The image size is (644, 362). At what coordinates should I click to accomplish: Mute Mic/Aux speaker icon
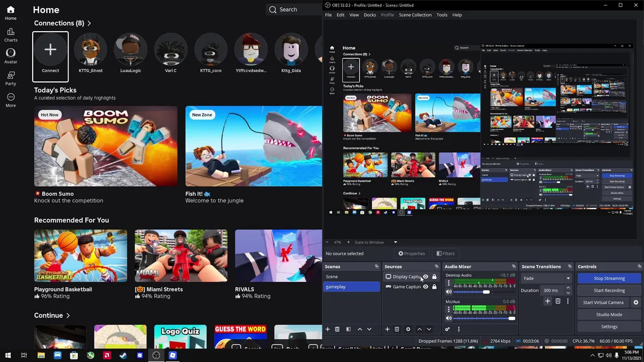449,318
